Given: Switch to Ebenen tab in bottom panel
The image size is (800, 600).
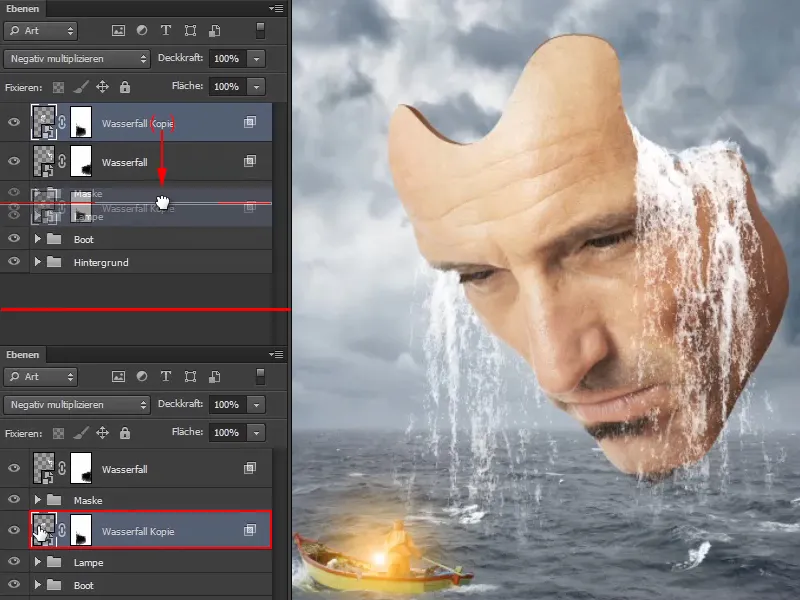Looking at the screenshot, I should pos(22,355).
